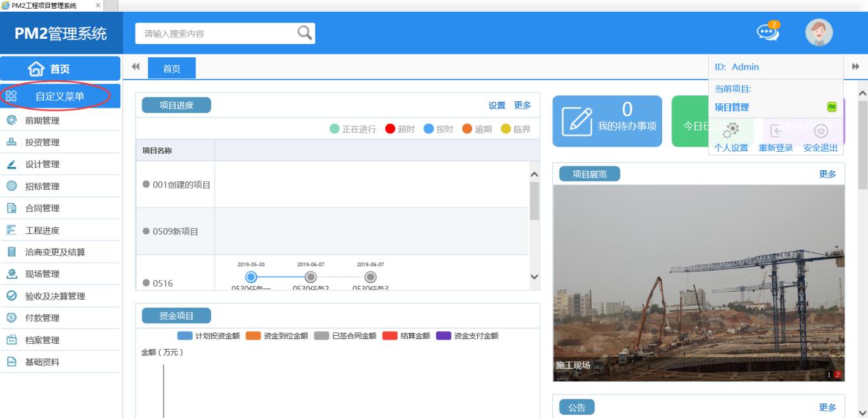
Task: Click the search input field
Action: pos(214,34)
